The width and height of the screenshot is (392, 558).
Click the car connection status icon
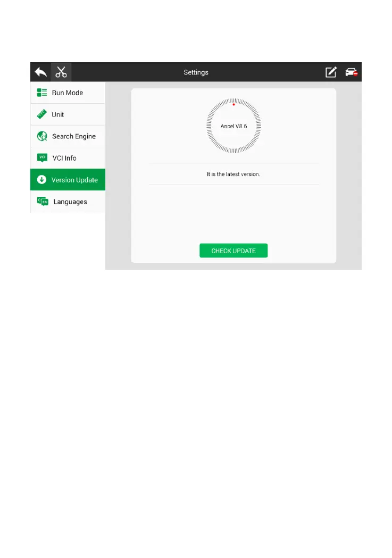tap(352, 72)
